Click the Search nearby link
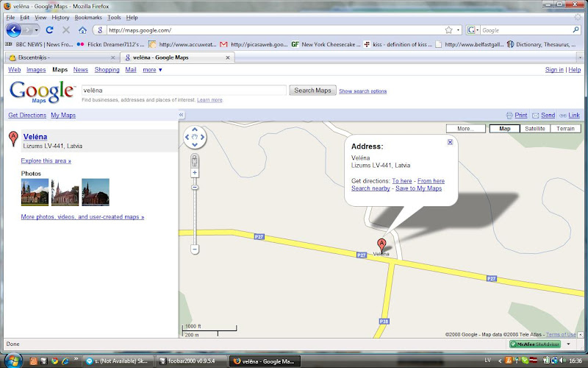588x368 pixels. point(370,188)
